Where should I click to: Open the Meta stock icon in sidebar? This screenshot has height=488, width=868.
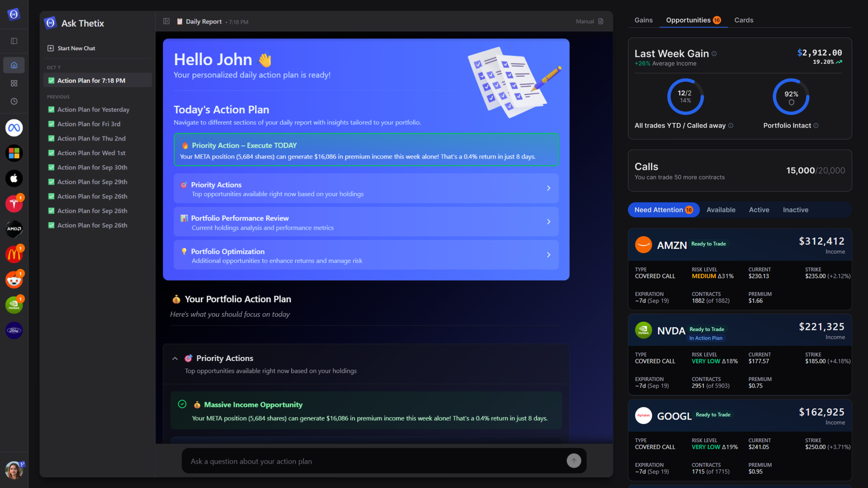[14, 128]
